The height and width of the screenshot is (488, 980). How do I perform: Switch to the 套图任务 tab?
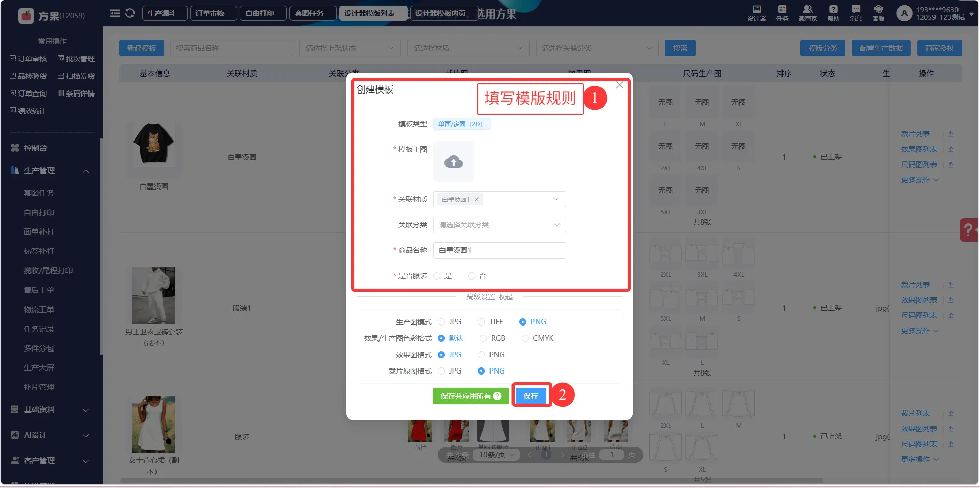click(313, 13)
